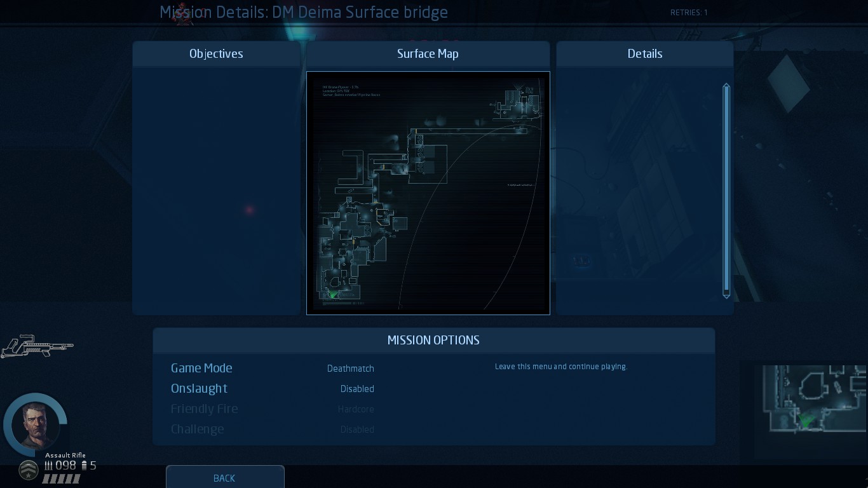
Task: Select the Friendly Fire option
Action: point(204,409)
